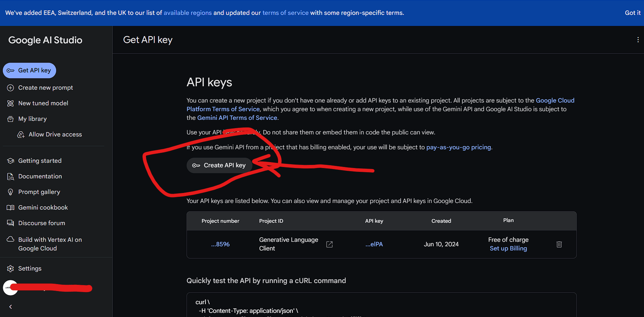
Task: Open Generative Language Client in new tab icon
Action: point(329,244)
